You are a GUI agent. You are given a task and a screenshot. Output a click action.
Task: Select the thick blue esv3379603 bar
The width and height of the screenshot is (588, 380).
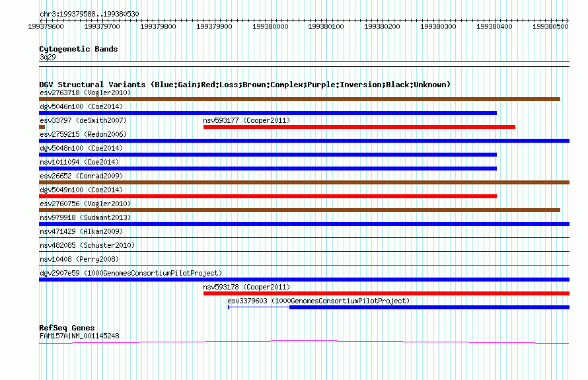click(429, 307)
